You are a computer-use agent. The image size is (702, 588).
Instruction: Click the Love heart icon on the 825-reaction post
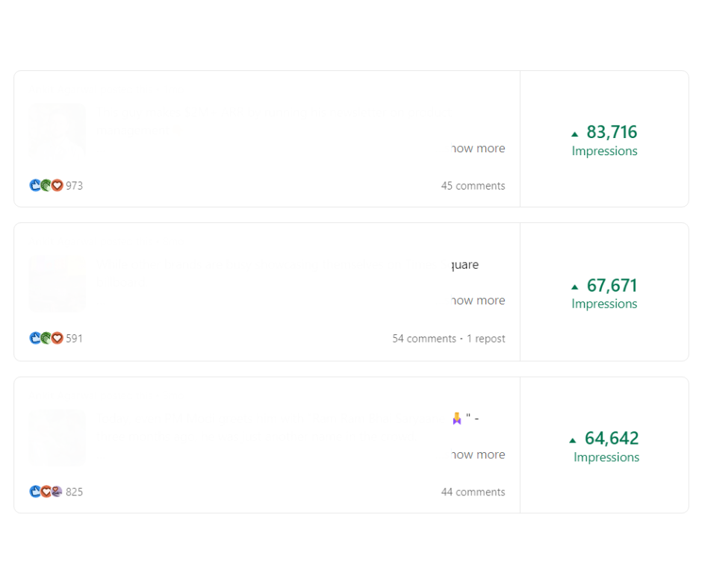coord(46,492)
